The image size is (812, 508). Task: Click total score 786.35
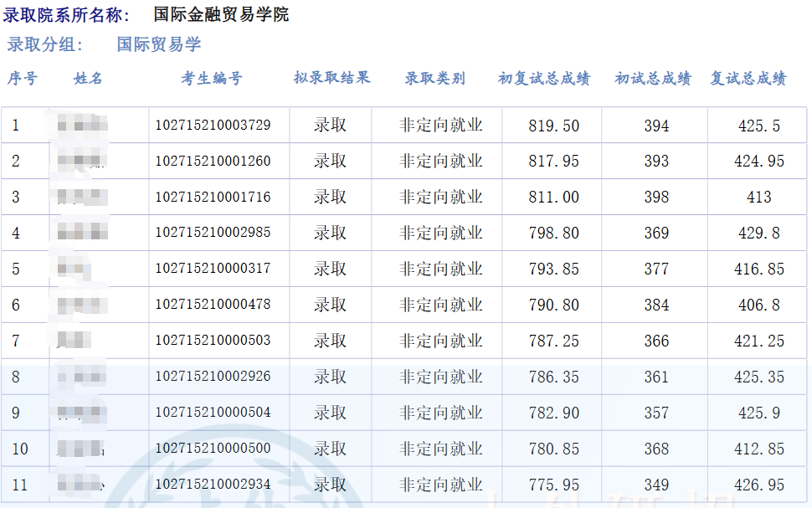(553, 377)
